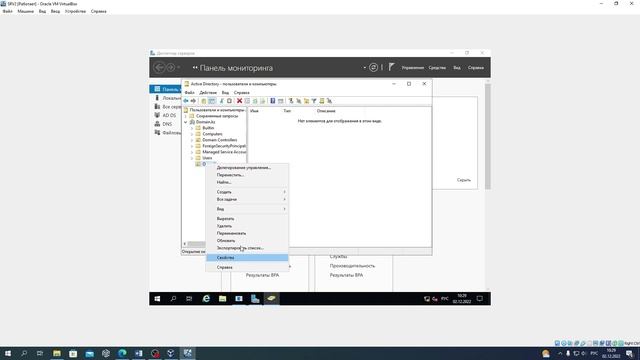
Task: Click the Forward arrow in Active Directory toolbar
Action: coord(193,101)
